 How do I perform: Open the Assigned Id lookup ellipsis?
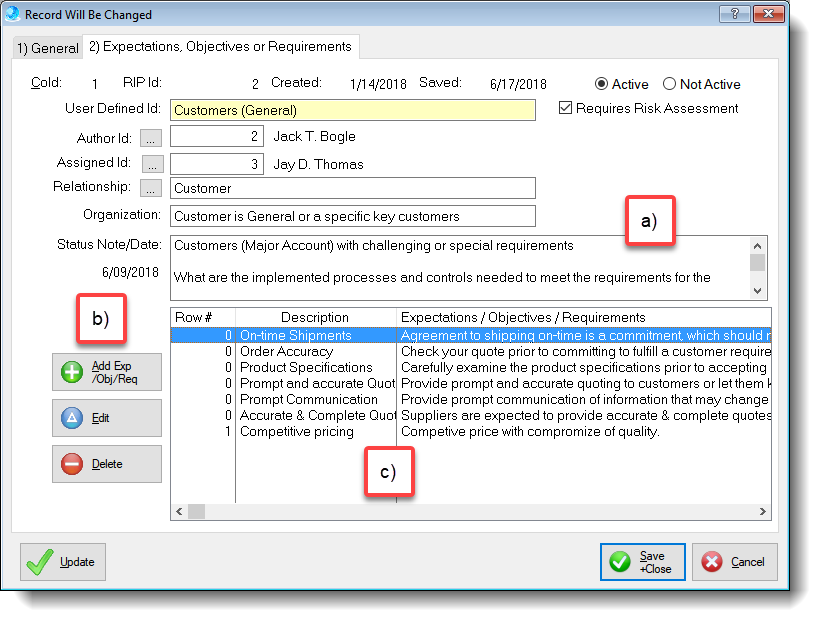click(x=152, y=163)
